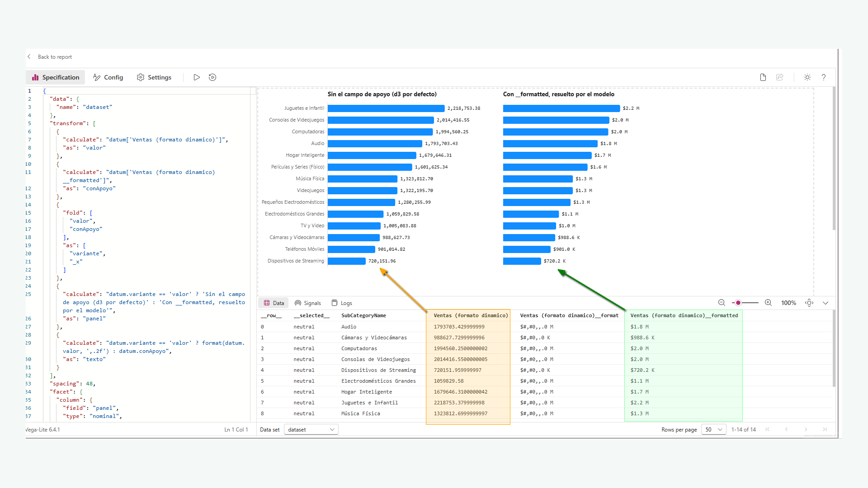
Task: Zoom in with the plus magnifier
Action: (x=768, y=303)
